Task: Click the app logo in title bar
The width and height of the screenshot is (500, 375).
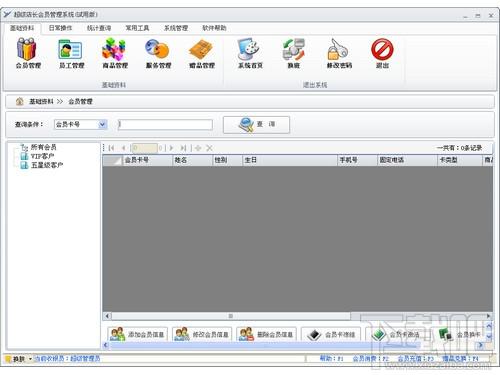Action: (x=7, y=14)
